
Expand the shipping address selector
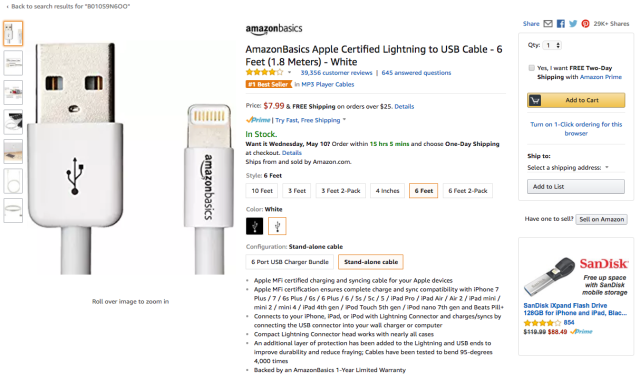[567, 167]
